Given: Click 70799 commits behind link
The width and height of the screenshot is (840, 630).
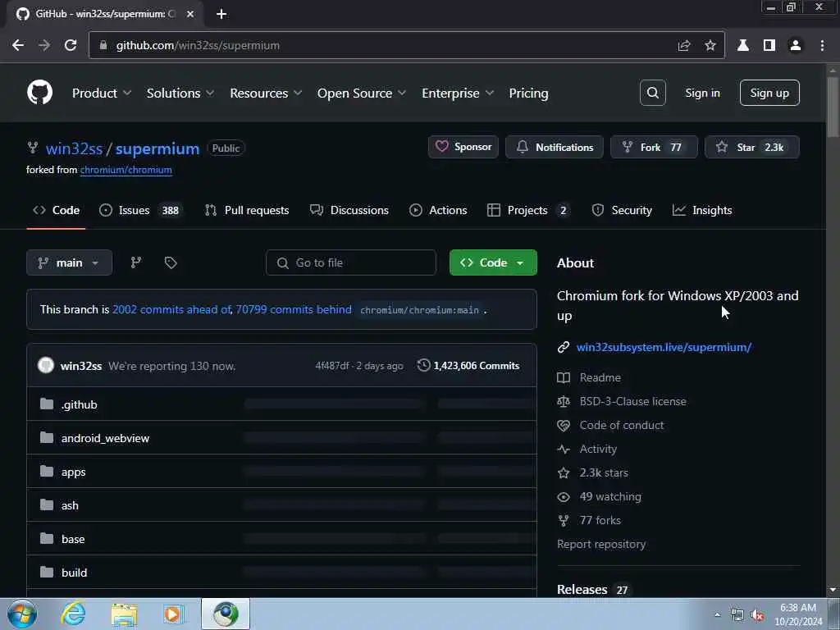Looking at the screenshot, I should (x=294, y=309).
